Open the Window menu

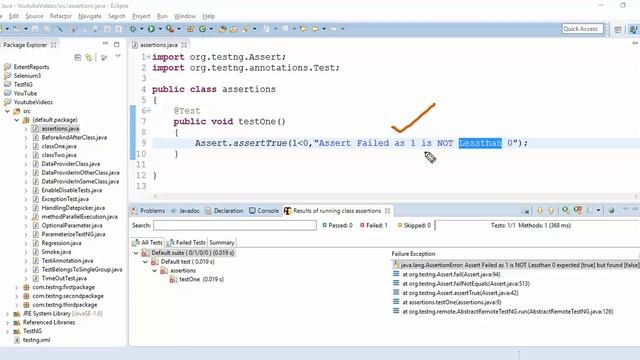185,16
